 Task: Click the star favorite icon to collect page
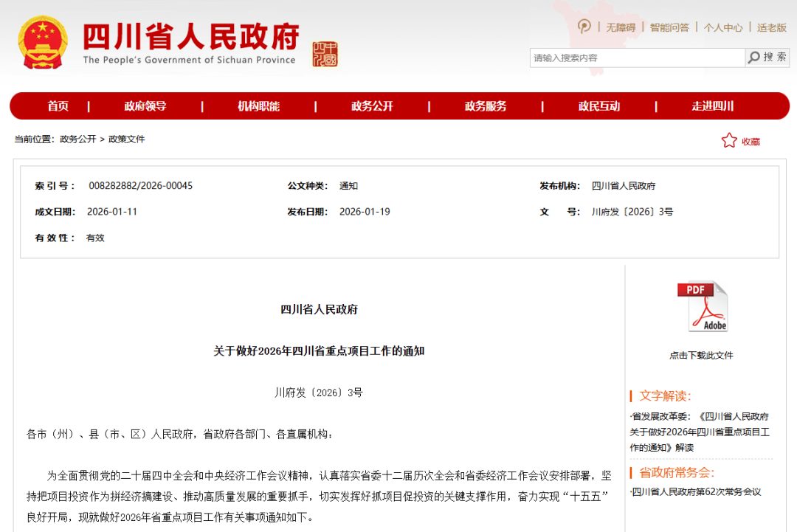pos(730,141)
